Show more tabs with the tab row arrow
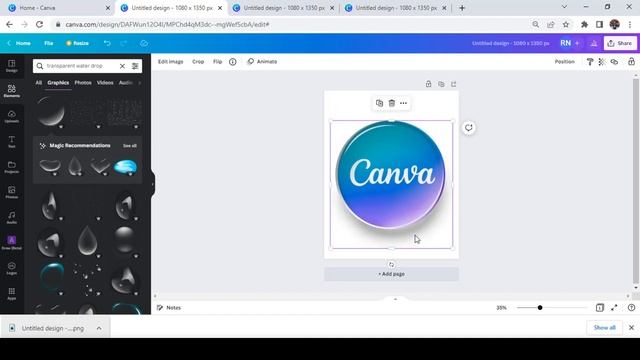The width and height of the screenshot is (640, 360). [140, 82]
